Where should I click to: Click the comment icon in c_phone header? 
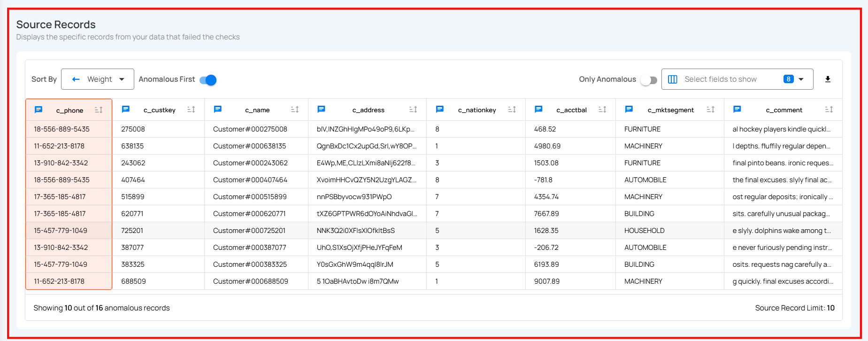tap(38, 110)
